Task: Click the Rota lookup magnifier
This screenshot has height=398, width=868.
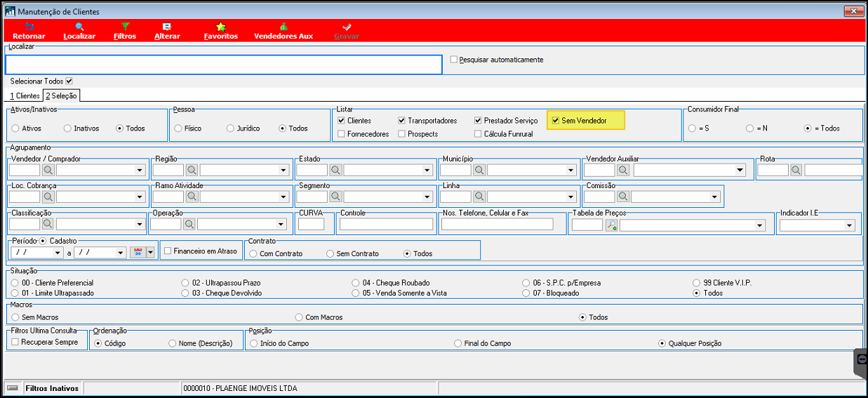Action: pyautogui.click(x=796, y=170)
